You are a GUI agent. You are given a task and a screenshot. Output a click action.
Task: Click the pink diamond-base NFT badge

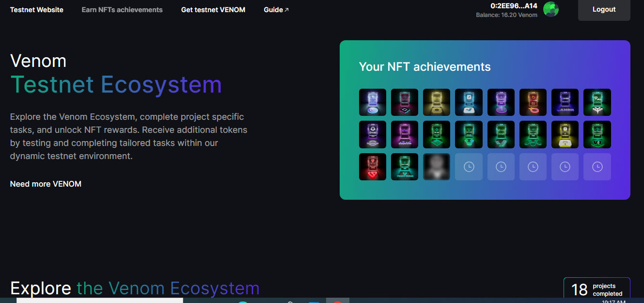pyautogui.click(x=405, y=102)
